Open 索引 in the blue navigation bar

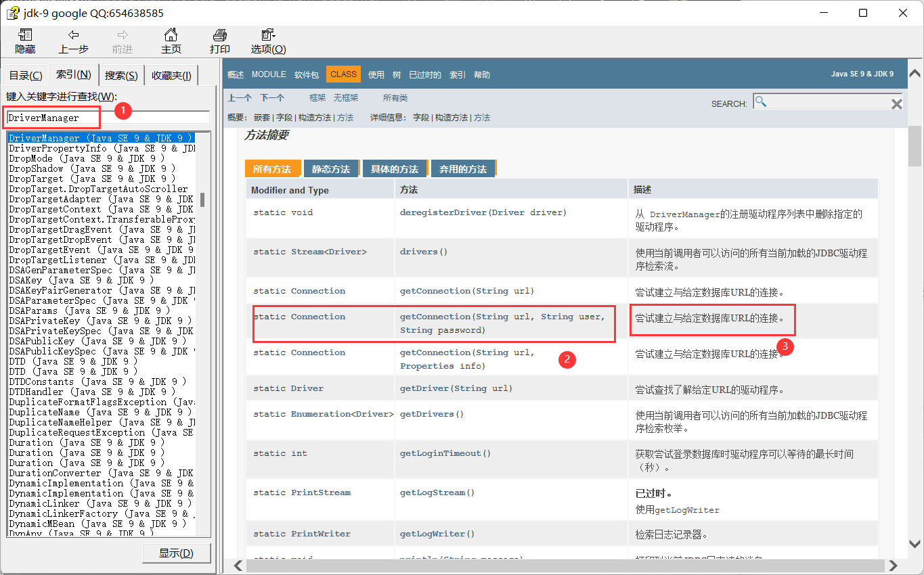click(458, 74)
